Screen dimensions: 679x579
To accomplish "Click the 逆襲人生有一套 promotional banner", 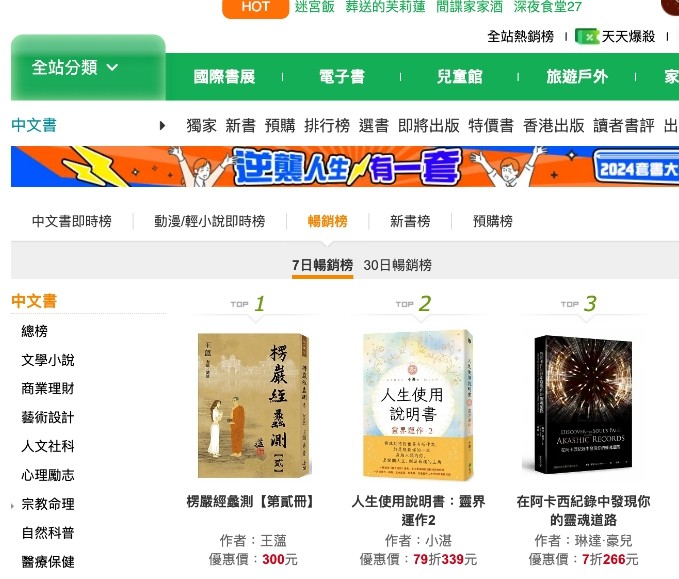I will click(345, 167).
